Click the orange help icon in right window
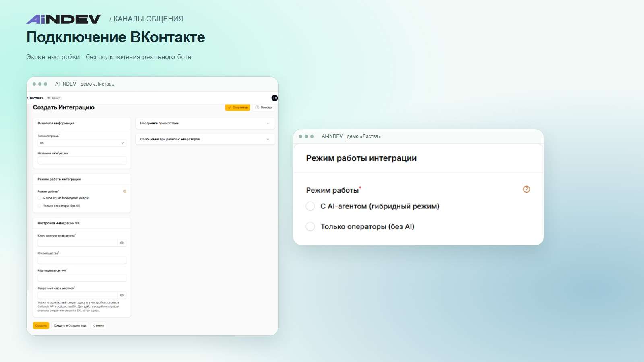The image size is (644, 362). click(526, 189)
